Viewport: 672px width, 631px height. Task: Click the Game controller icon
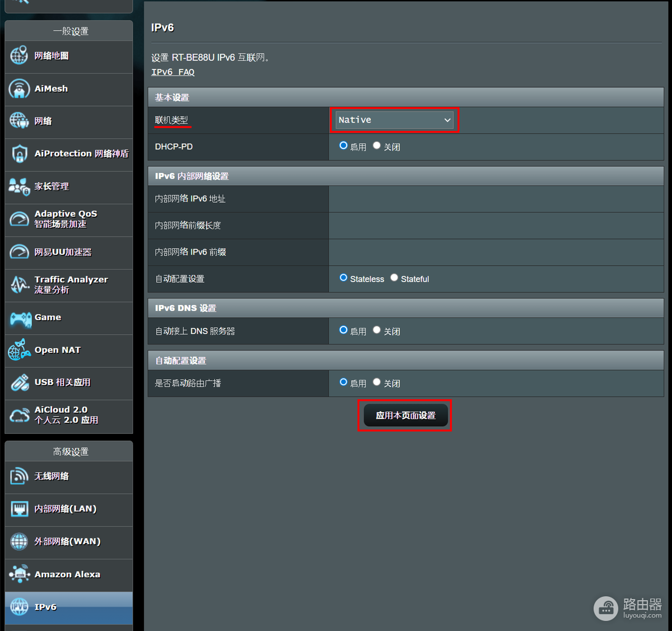(x=21, y=319)
